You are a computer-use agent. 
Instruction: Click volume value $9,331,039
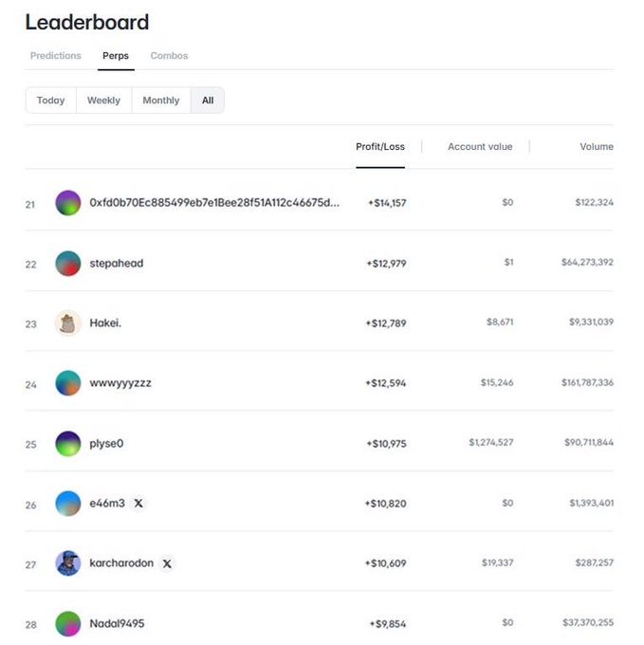[x=592, y=322]
